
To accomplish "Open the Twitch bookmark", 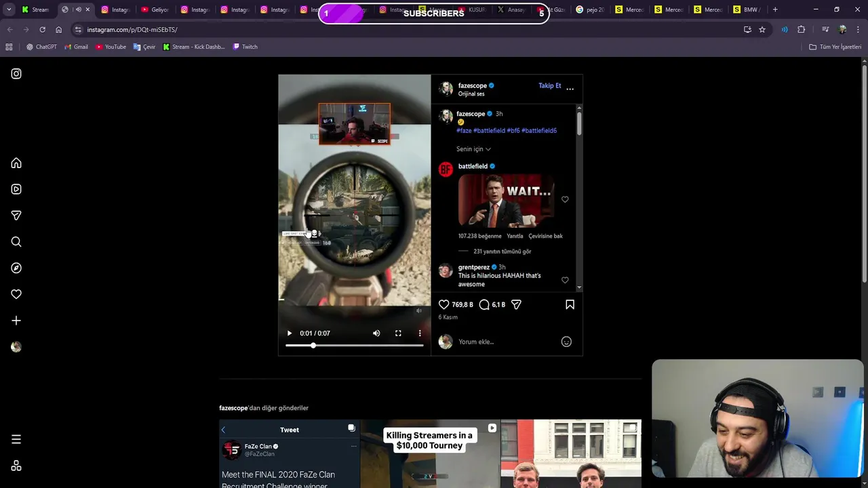I will [245, 47].
